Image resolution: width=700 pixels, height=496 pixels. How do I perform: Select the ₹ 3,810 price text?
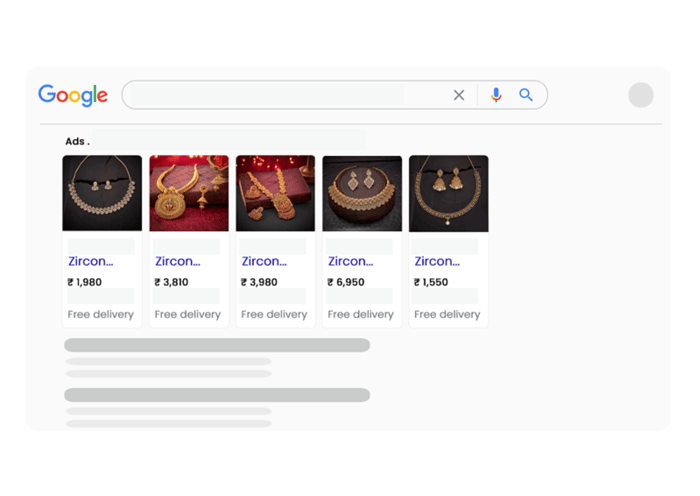click(171, 282)
